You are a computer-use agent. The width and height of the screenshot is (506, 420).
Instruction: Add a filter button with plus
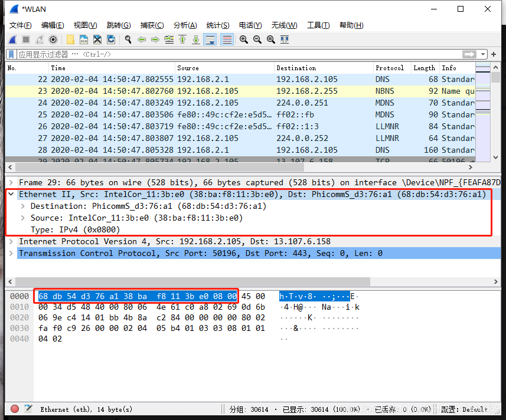[494, 54]
